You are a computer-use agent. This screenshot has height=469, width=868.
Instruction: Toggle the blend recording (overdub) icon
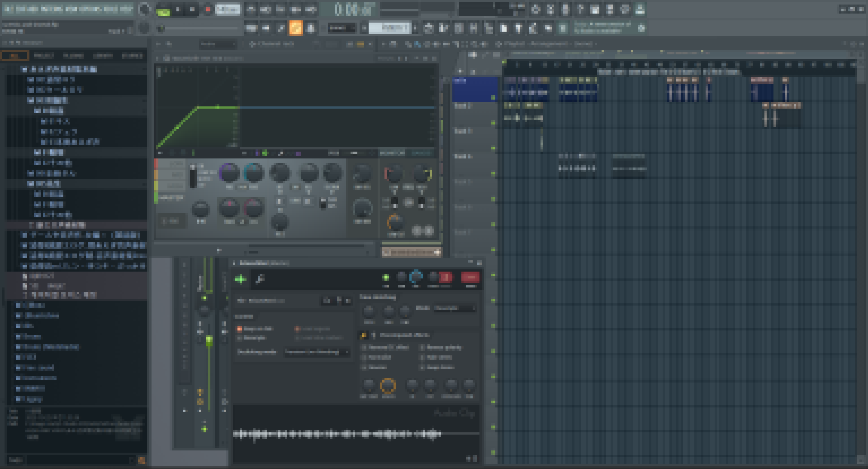[x=295, y=9]
